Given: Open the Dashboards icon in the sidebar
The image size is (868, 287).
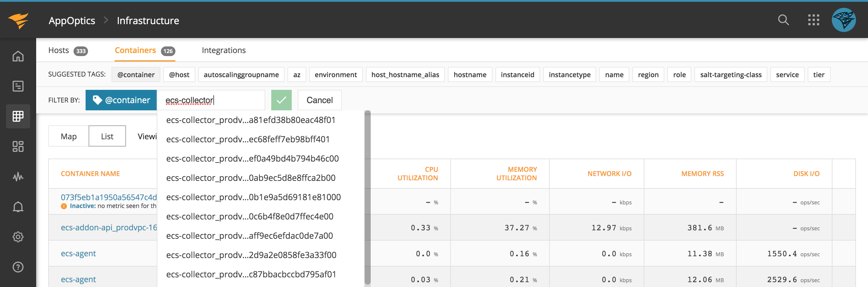Looking at the screenshot, I should [x=18, y=147].
